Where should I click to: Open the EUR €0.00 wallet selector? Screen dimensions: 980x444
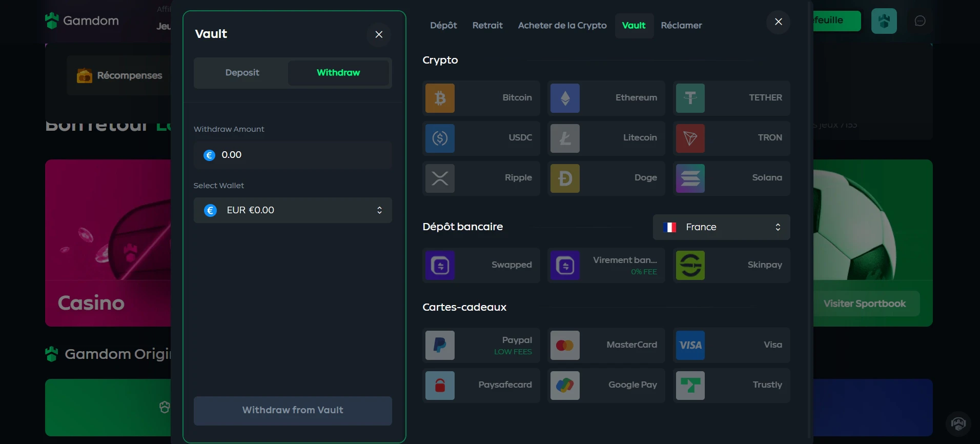[x=293, y=210]
